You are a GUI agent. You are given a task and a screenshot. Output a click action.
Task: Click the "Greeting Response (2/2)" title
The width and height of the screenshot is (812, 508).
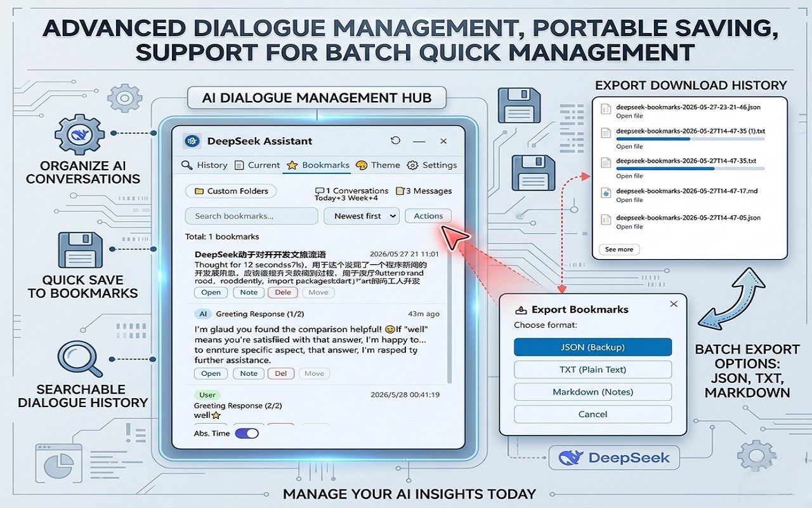pos(238,406)
